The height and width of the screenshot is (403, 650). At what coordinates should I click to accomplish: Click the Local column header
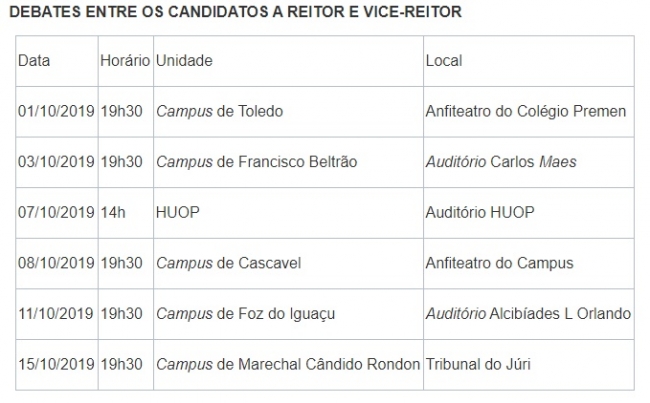[x=529, y=61]
